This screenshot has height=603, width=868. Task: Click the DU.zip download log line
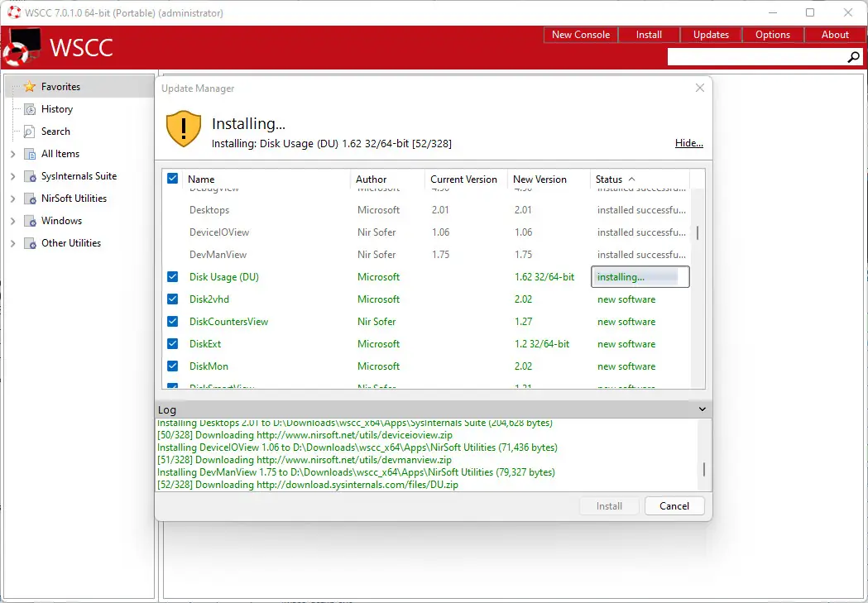(307, 485)
